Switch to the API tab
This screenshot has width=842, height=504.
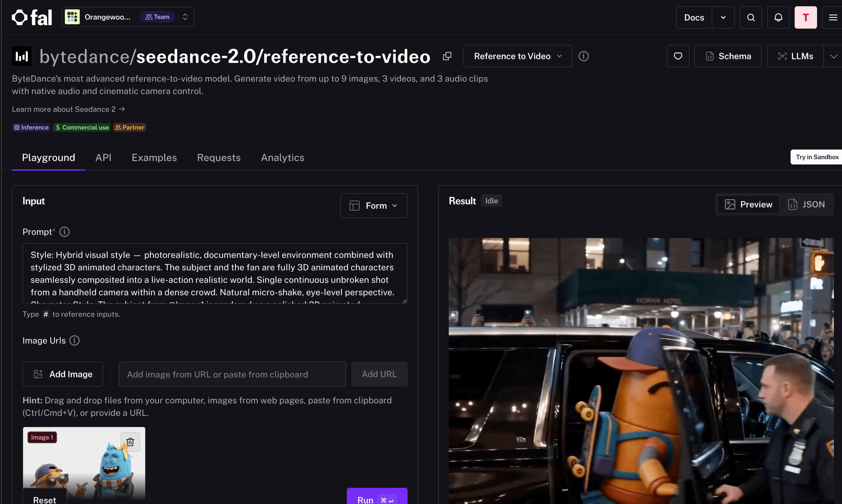[x=103, y=158]
